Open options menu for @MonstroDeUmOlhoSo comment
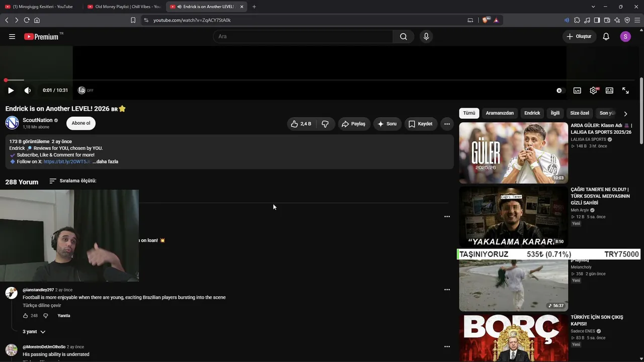Image resolution: width=644 pixels, height=362 pixels. [447, 346]
